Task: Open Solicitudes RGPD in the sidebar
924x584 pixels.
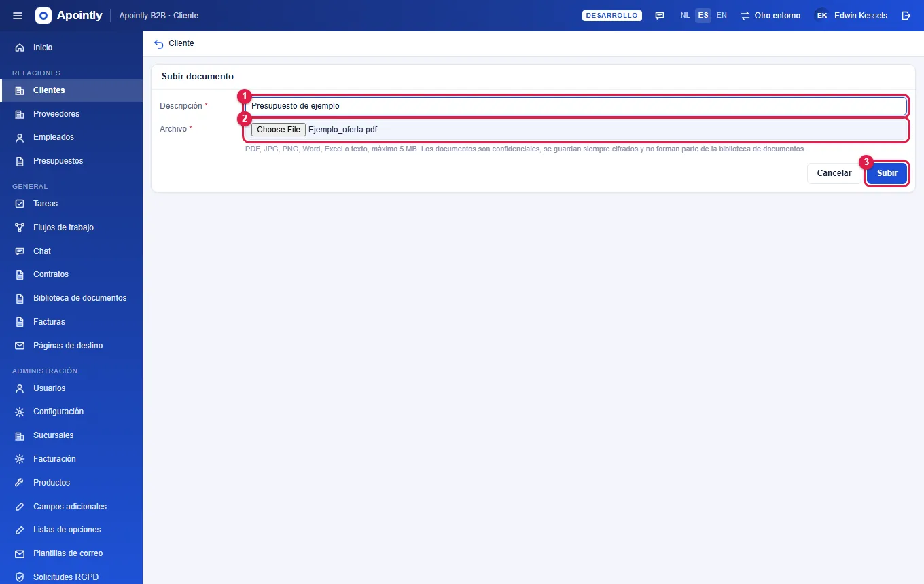Action: (71, 577)
